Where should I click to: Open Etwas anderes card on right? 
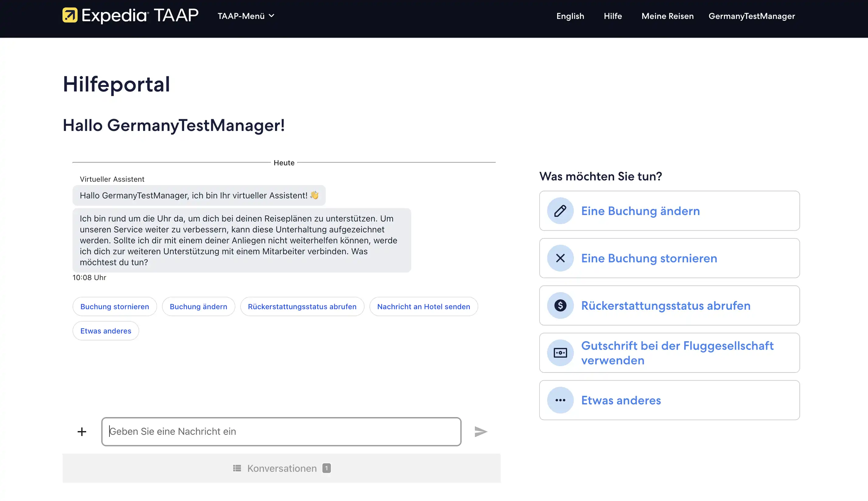coord(669,400)
